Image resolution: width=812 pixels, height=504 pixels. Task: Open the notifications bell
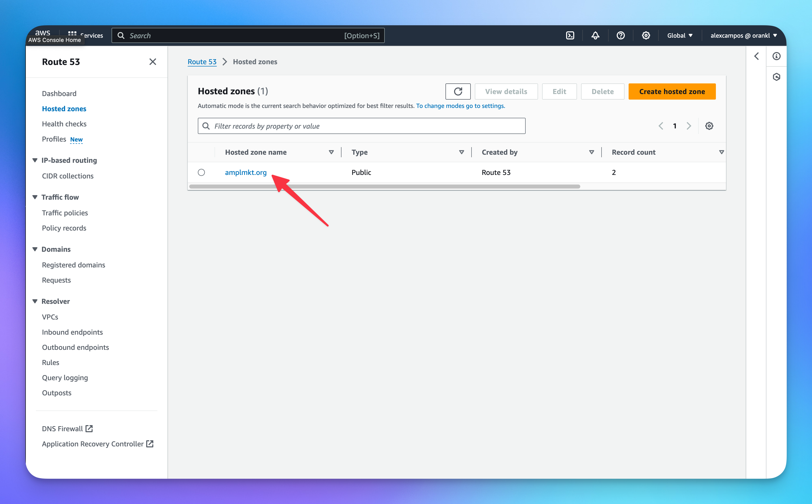coord(595,35)
